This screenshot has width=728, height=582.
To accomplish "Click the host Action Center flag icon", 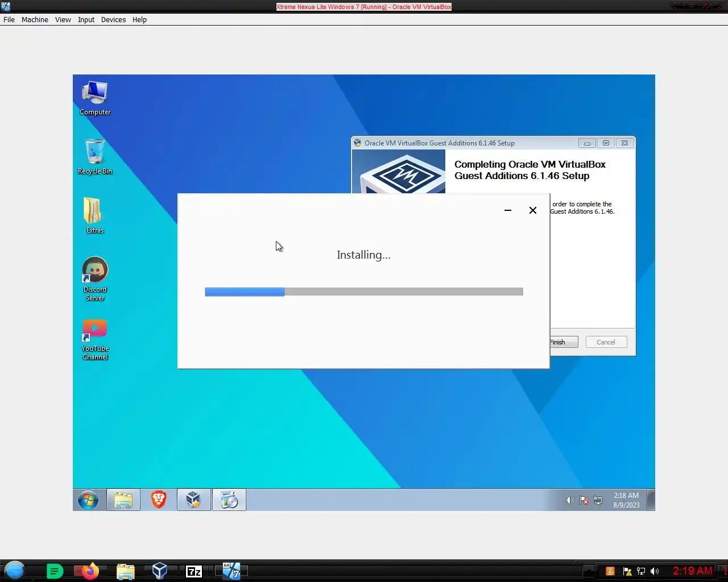I will tap(627, 571).
